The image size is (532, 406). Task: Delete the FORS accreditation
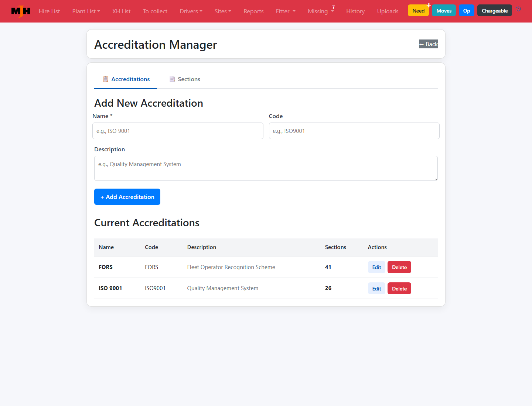399,267
